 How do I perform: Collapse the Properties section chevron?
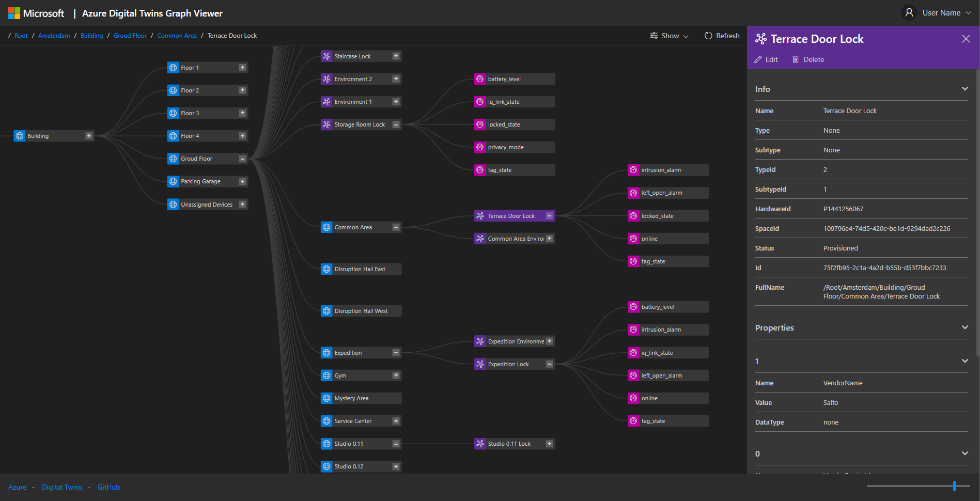965,327
